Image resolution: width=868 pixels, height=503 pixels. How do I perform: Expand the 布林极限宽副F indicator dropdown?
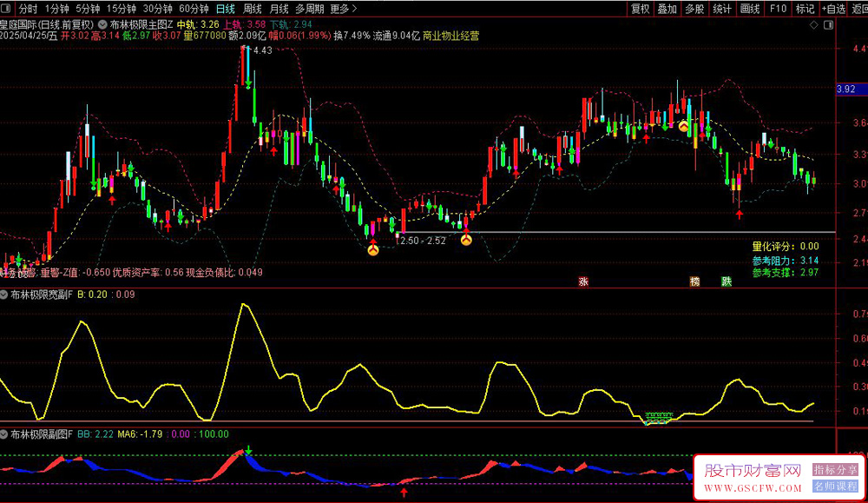pyautogui.click(x=3, y=295)
